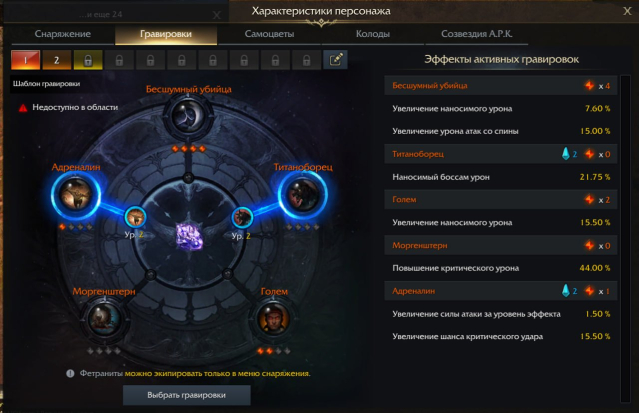Viewport: 639px width, 413px height.
Task: Switch to the Самоцветы tab
Action: click(x=269, y=34)
